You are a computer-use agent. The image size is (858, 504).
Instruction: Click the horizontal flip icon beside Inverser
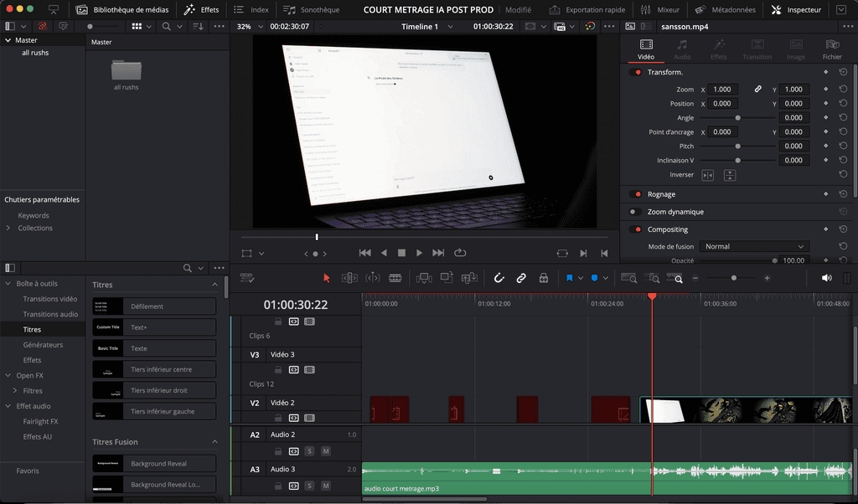pyautogui.click(x=708, y=175)
